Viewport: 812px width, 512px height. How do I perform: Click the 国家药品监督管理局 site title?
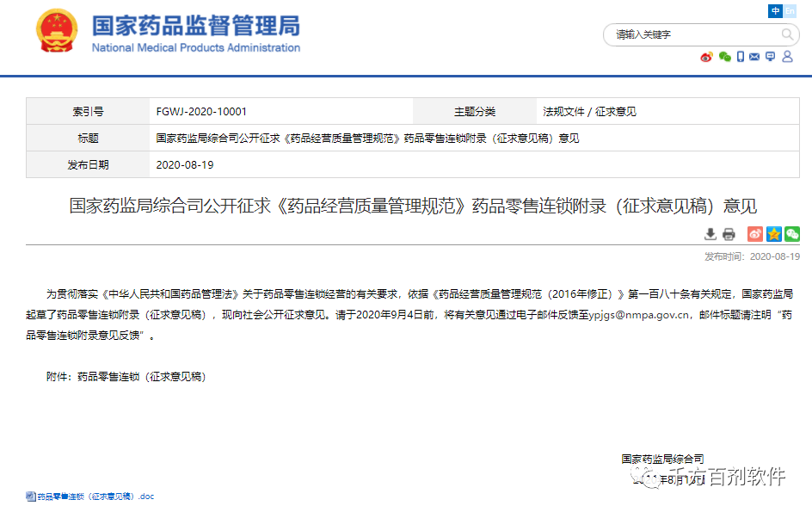pyautogui.click(x=196, y=26)
